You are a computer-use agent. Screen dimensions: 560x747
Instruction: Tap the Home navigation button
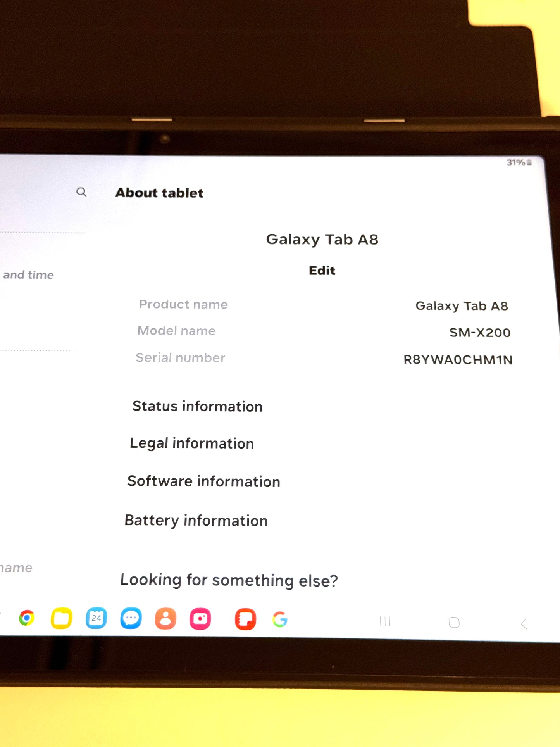[x=454, y=623]
